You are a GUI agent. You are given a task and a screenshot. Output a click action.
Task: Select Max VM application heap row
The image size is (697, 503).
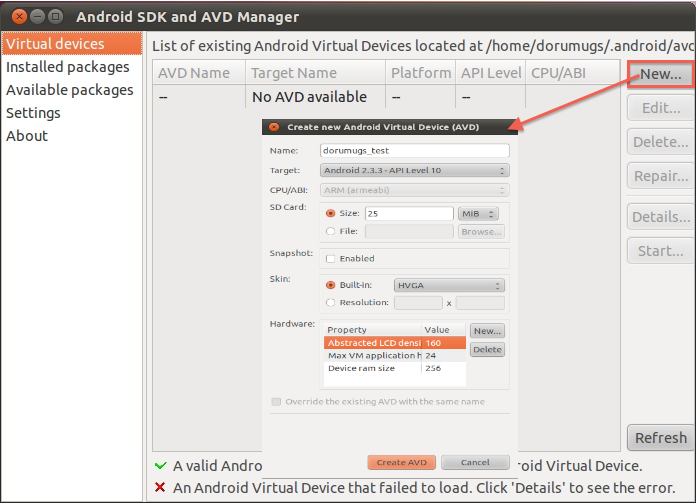[x=395, y=355]
